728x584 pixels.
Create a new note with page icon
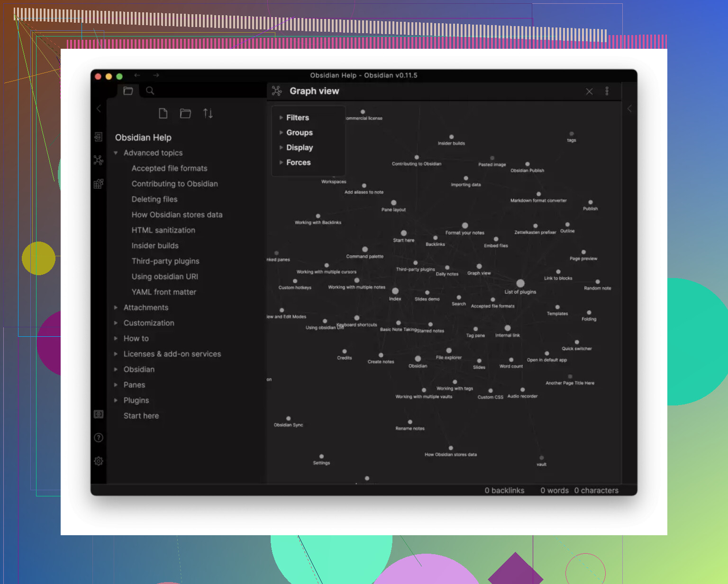tap(163, 113)
